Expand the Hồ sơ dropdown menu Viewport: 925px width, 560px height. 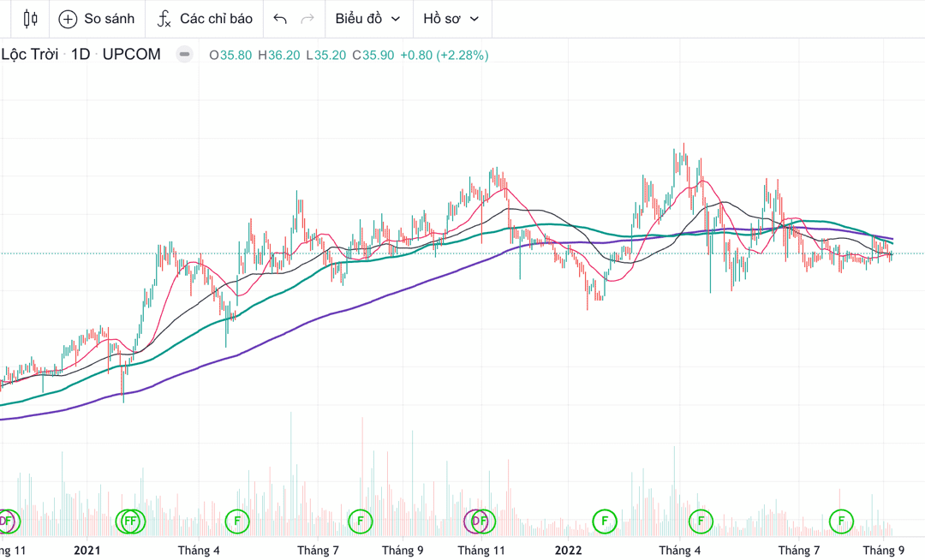[x=451, y=19]
